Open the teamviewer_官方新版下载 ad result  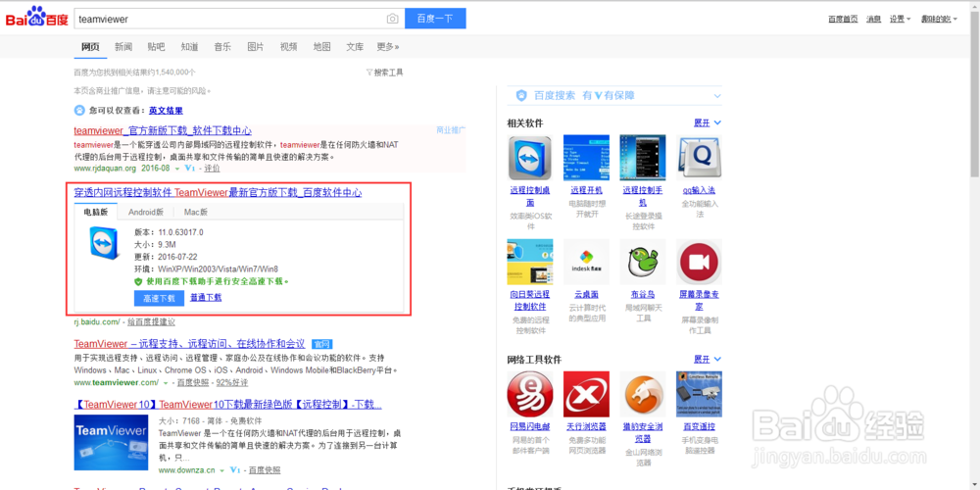(163, 130)
